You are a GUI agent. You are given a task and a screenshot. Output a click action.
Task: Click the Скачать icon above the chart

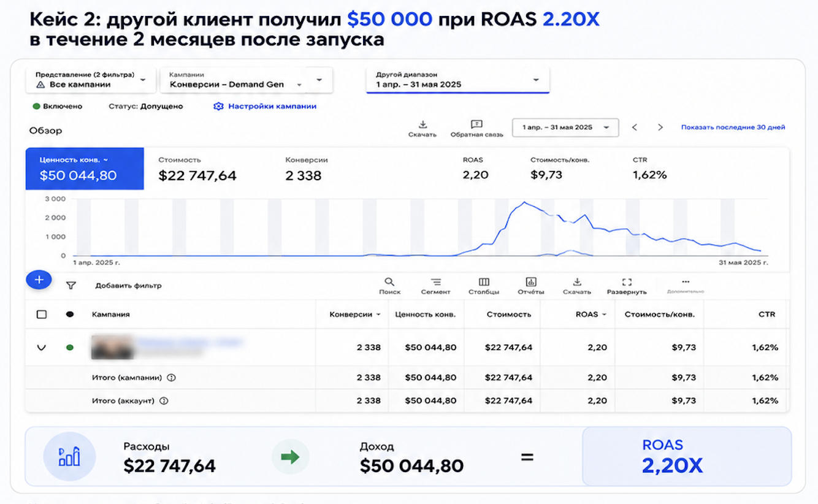tap(422, 129)
